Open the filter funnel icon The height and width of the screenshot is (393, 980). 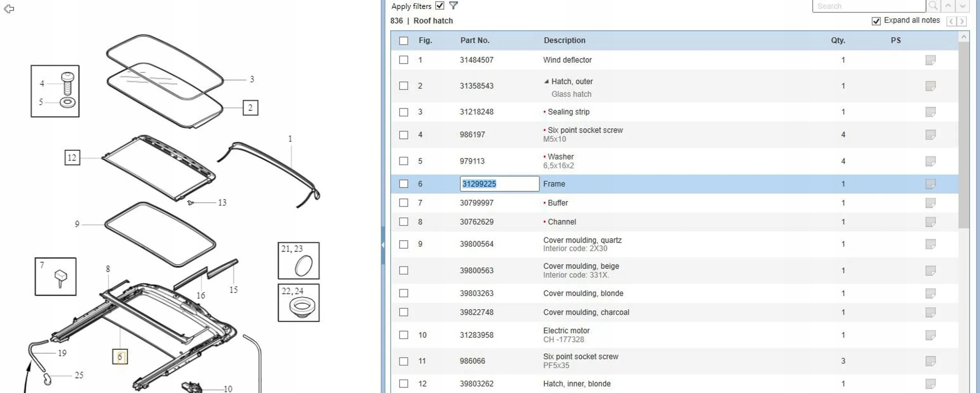click(453, 5)
